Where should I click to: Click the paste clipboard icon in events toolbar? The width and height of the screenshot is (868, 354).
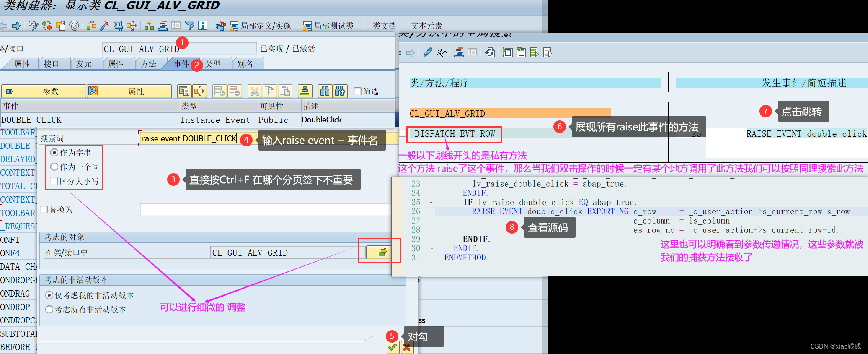pyautogui.click(x=285, y=91)
